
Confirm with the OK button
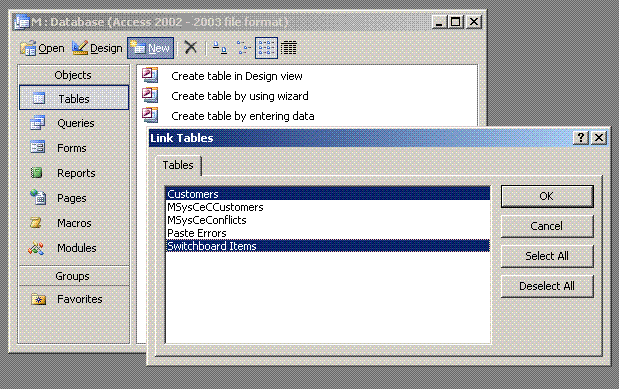tap(547, 196)
